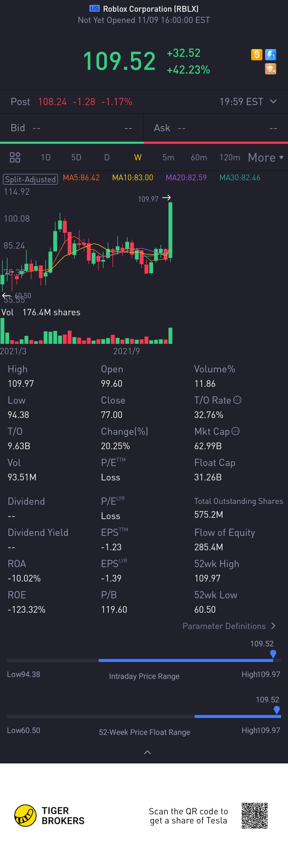Click the Intraday Price Range marker
The image size is (288, 868).
pos(273,654)
